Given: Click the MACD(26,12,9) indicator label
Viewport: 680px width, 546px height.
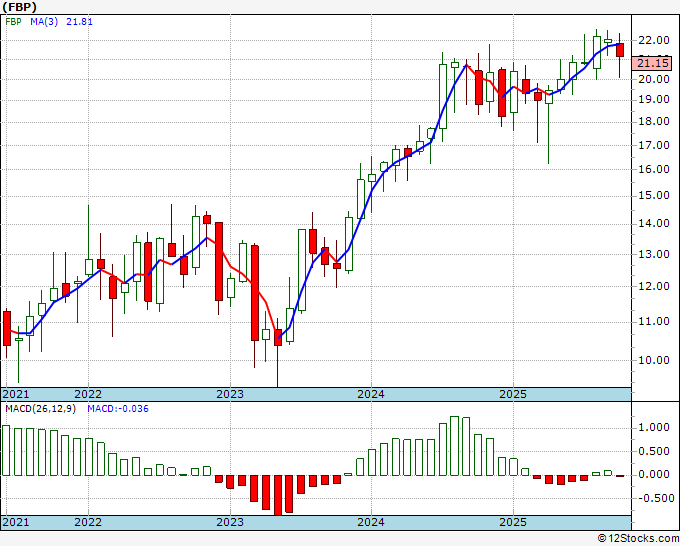Looking at the screenshot, I should pyautogui.click(x=40, y=409).
